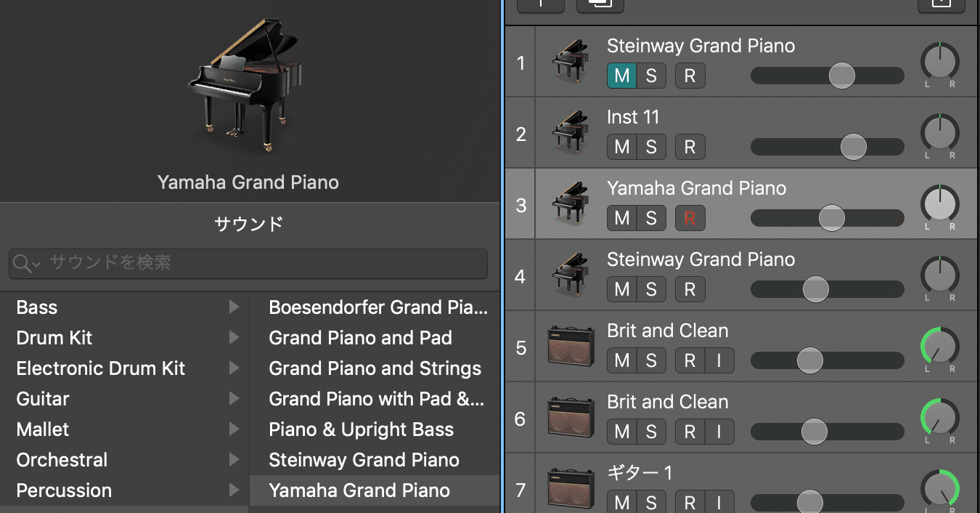The height and width of the screenshot is (513, 980).
Task: Expand the Drum Kit category arrow
Action: click(x=234, y=338)
